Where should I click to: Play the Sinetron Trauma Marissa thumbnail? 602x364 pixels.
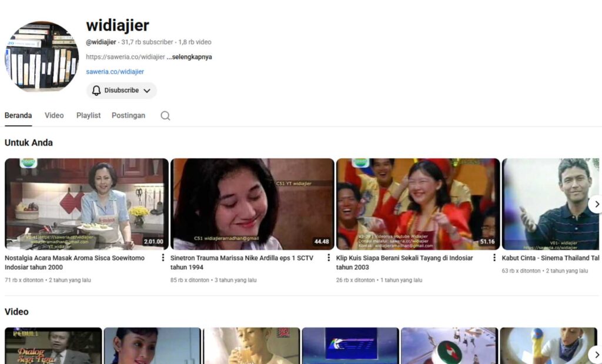pos(252,203)
